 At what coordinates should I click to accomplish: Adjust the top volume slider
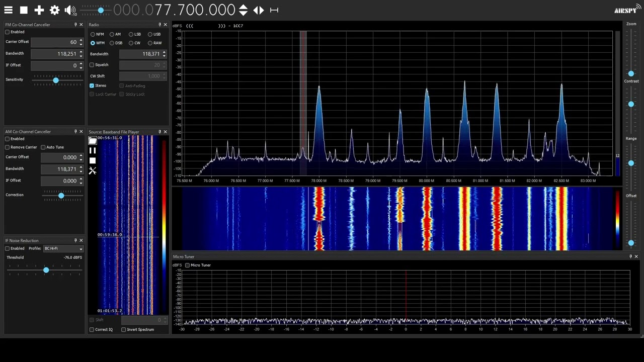point(95,10)
